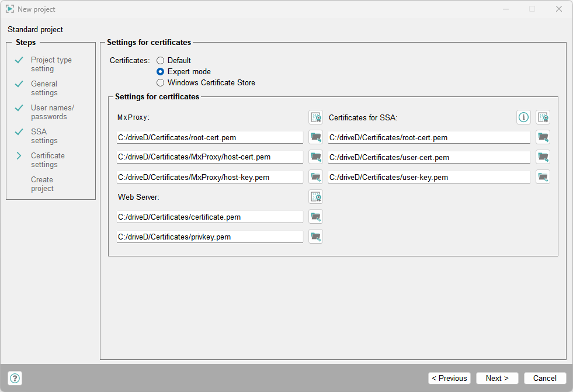Browse for Web Server certificate.pem file
The height and width of the screenshot is (392, 573).
pos(315,217)
